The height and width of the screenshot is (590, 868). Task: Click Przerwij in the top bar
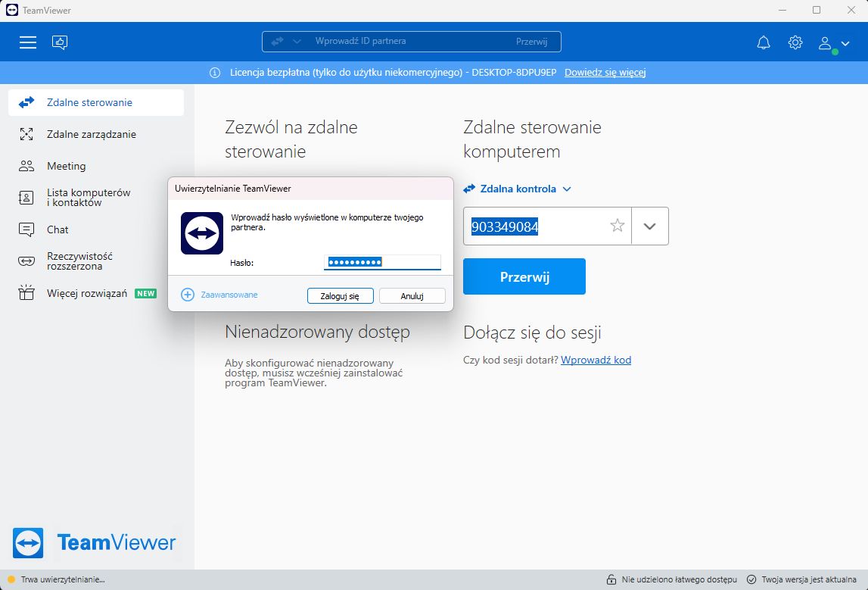click(531, 42)
